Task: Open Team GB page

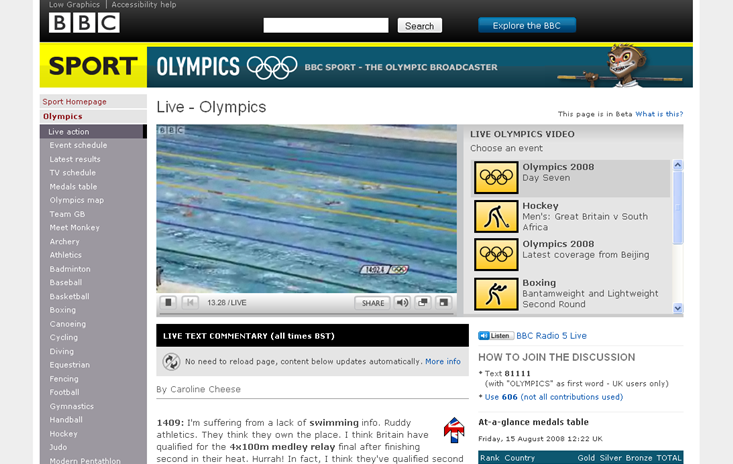Action: point(67,214)
